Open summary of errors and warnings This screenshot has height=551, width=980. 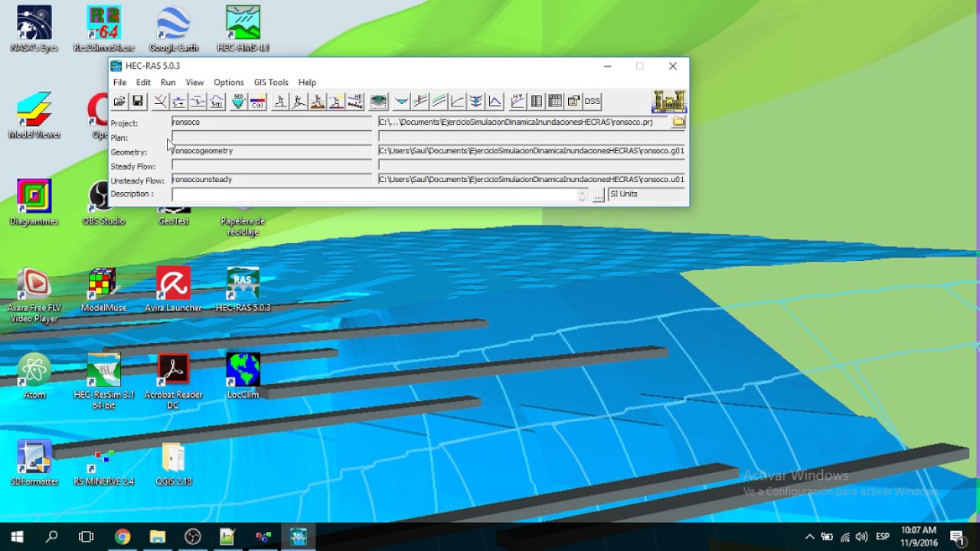(574, 101)
